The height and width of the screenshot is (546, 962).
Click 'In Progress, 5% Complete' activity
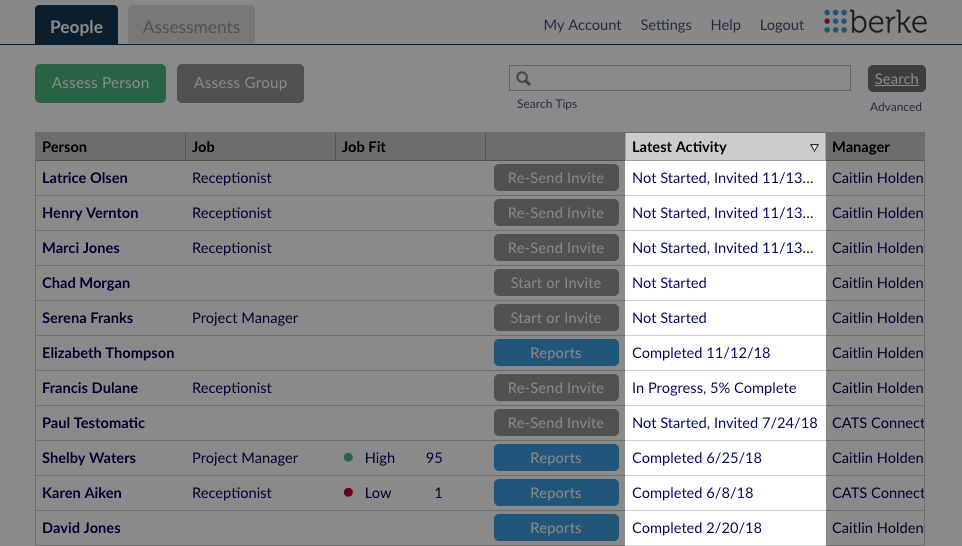(x=714, y=388)
